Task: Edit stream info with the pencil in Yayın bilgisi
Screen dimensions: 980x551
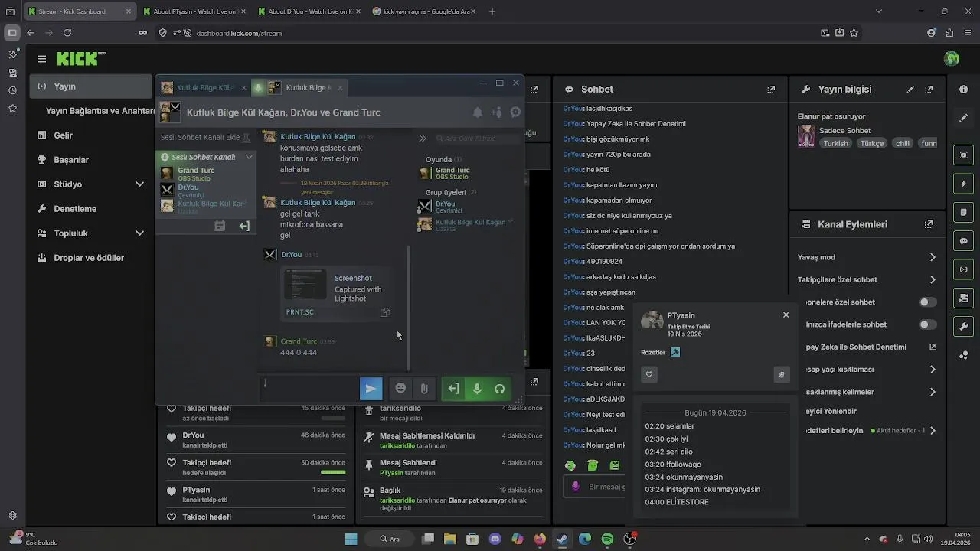Action: point(910,90)
